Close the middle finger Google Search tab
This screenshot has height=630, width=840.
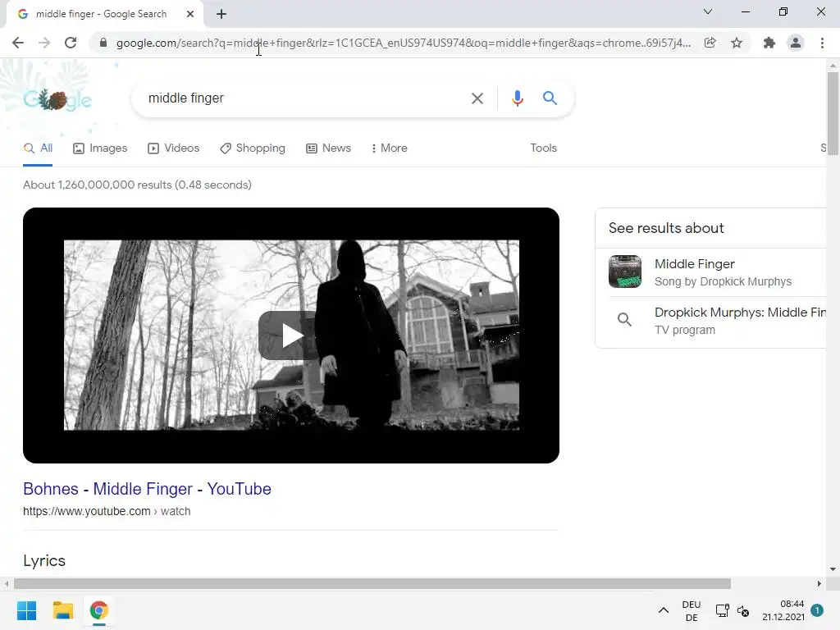[x=190, y=14]
